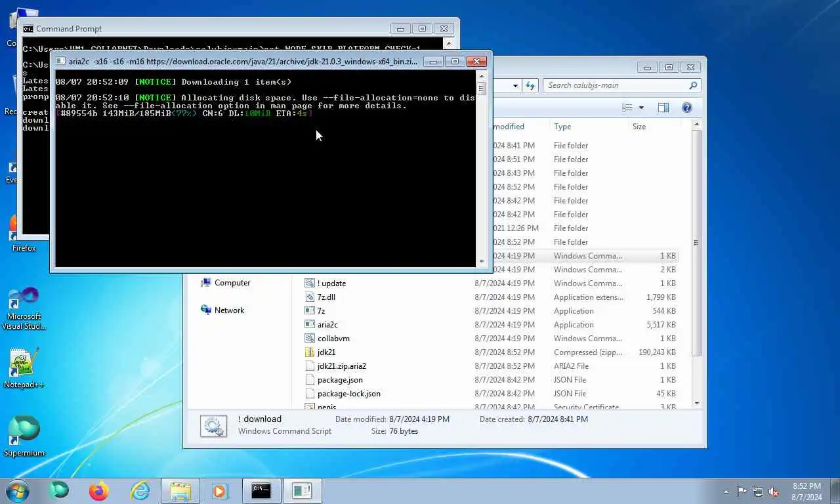
Task: Select the collabvm command script icon
Action: pyautogui.click(x=310, y=339)
